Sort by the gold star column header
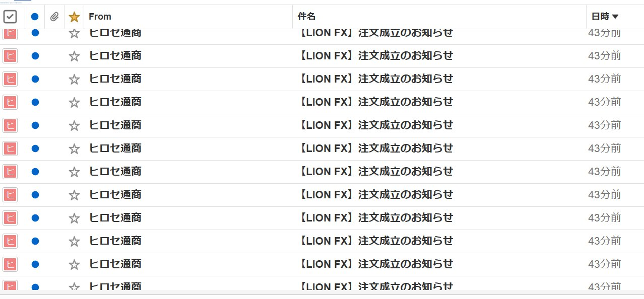Screen dimensions: 644x299 tap(75, 17)
